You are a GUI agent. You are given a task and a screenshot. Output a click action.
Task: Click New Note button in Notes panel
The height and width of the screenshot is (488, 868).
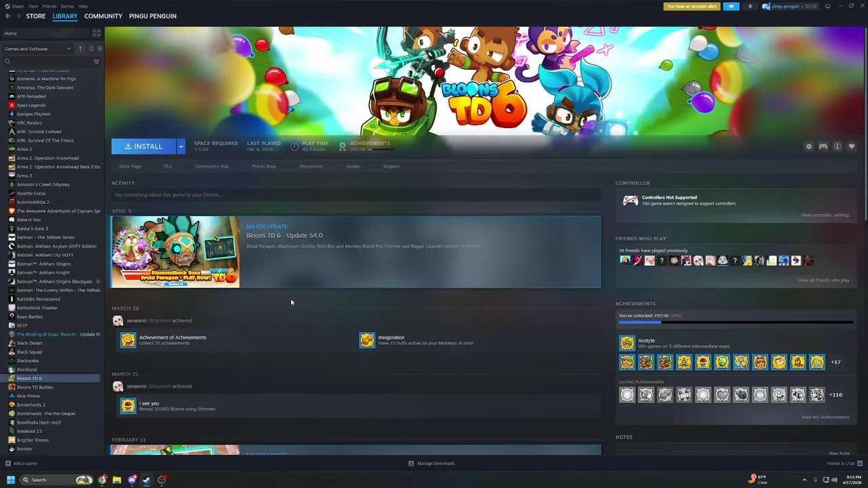[x=839, y=453]
